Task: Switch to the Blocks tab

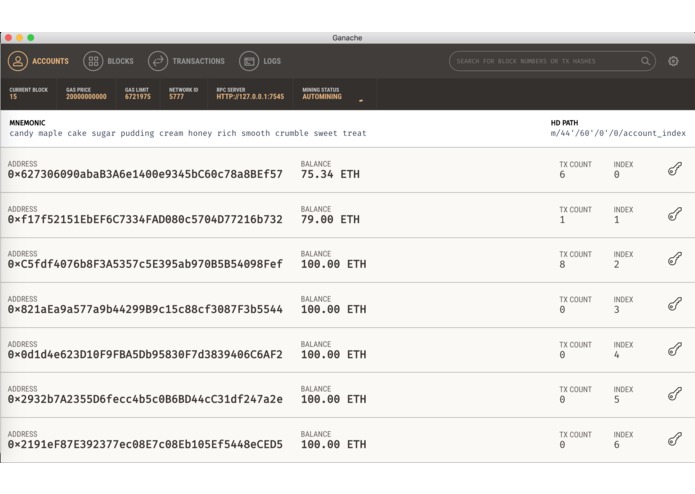Action: [109, 61]
